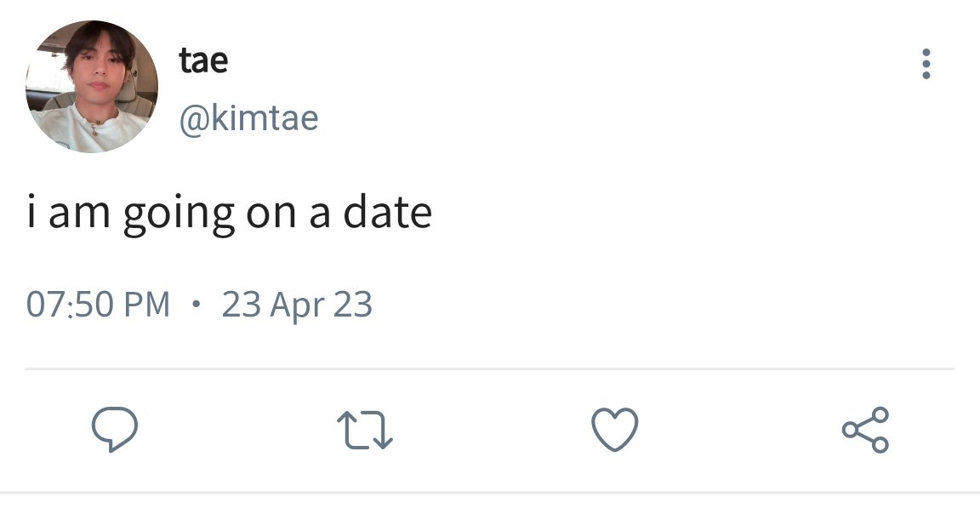
Task: Click the "PM" part of the timestamp
Action: point(147,305)
